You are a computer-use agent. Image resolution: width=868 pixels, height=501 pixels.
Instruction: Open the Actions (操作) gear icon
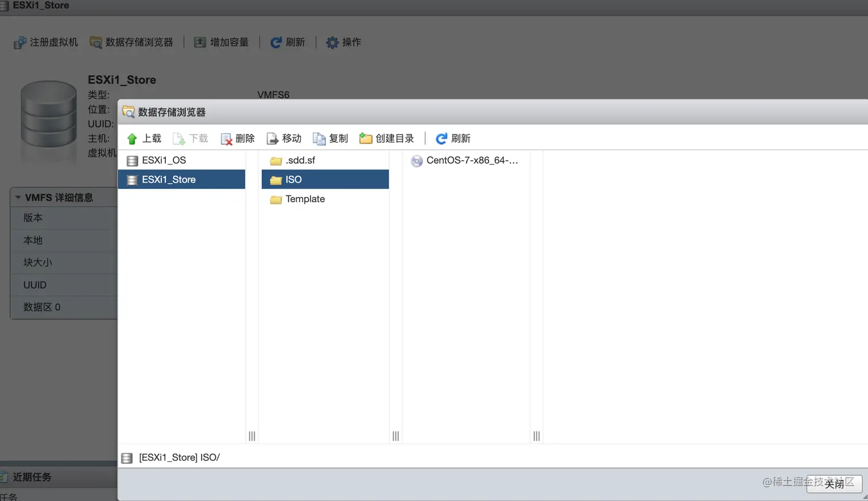coord(332,43)
